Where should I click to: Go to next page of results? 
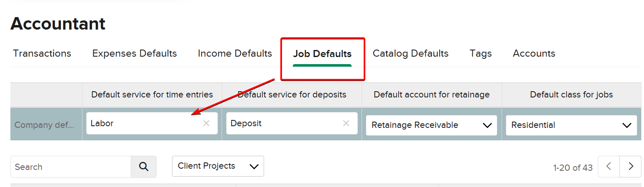click(631, 167)
